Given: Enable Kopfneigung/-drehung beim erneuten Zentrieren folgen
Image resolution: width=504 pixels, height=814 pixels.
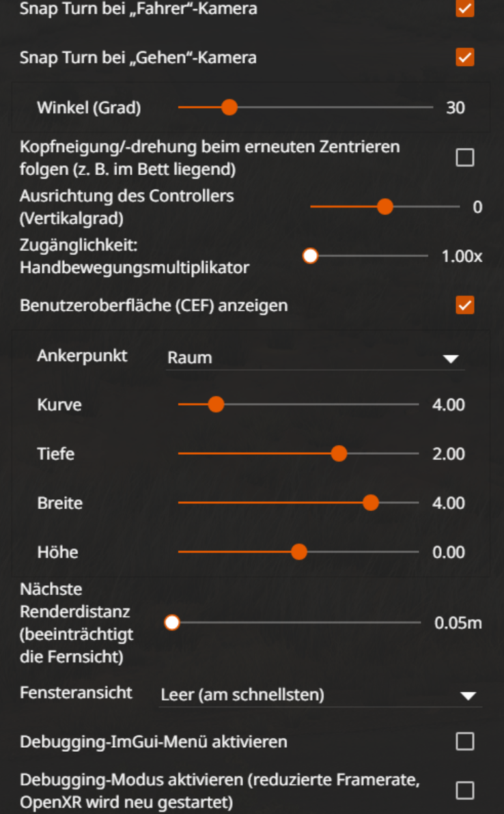Looking at the screenshot, I should click(464, 158).
